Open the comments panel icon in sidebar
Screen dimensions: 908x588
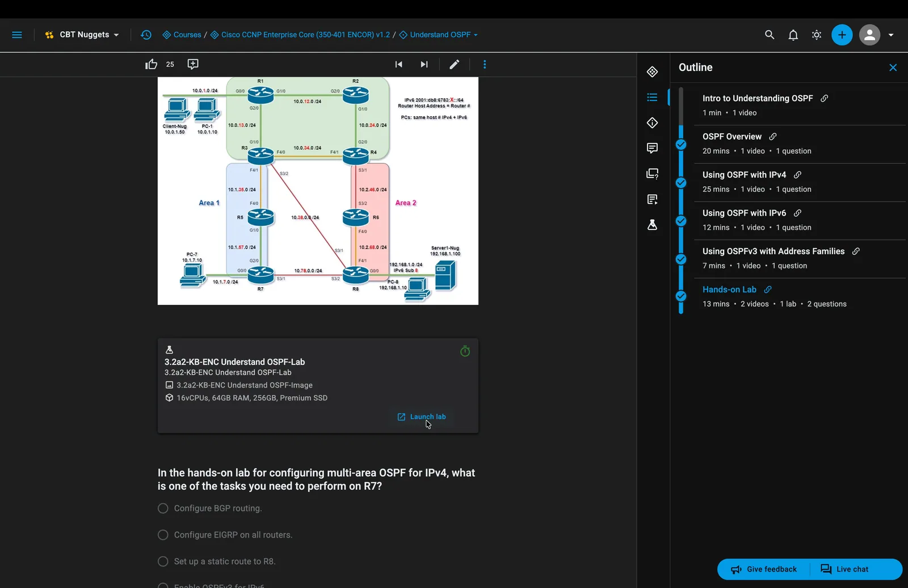(653, 148)
